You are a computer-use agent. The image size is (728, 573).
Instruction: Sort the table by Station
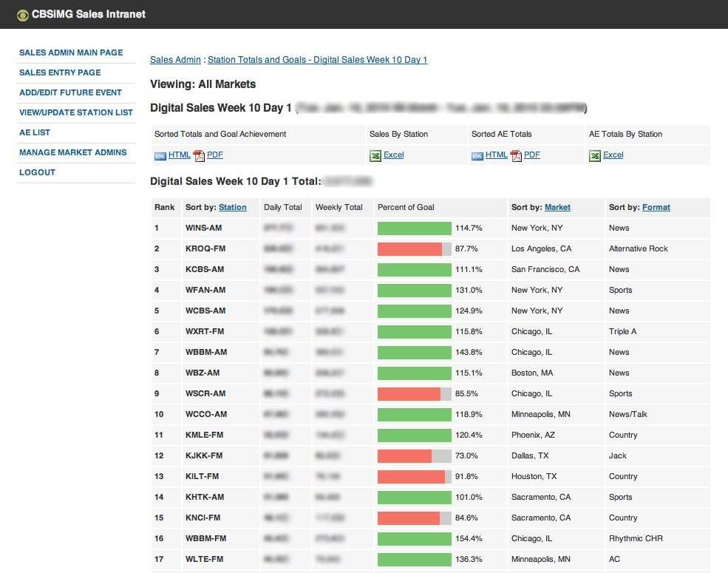[233, 208]
